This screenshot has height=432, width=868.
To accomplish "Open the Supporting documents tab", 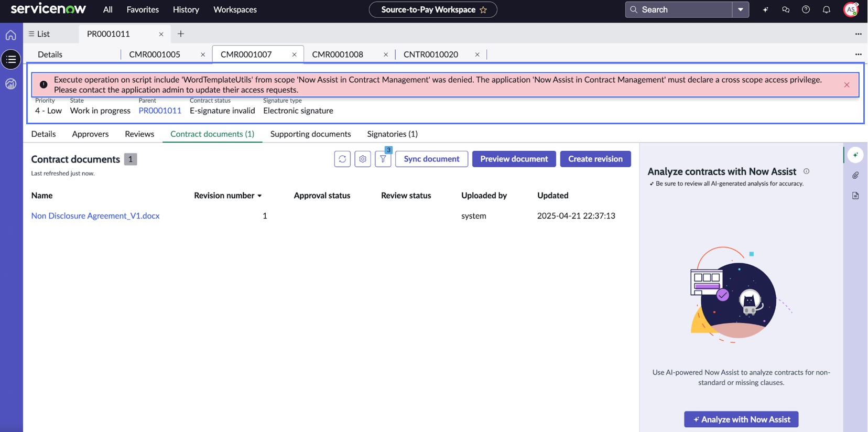I will [311, 134].
